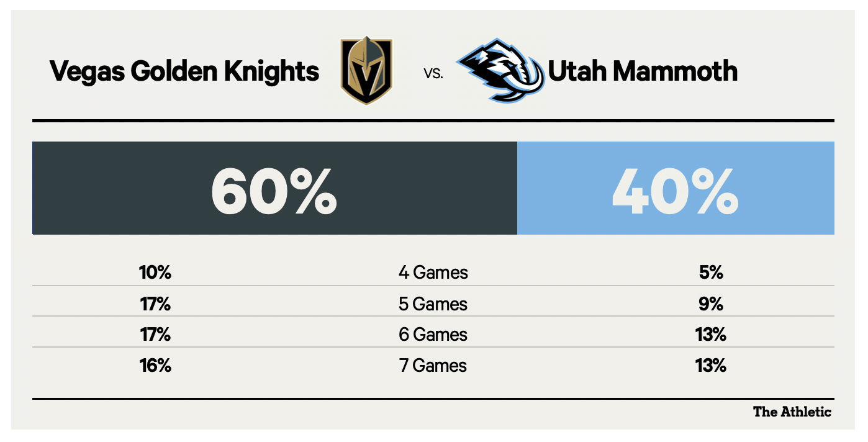The width and height of the screenshot is (868, 442).
Task: Select the 6 Games row label
Action: tap(433, 335)
